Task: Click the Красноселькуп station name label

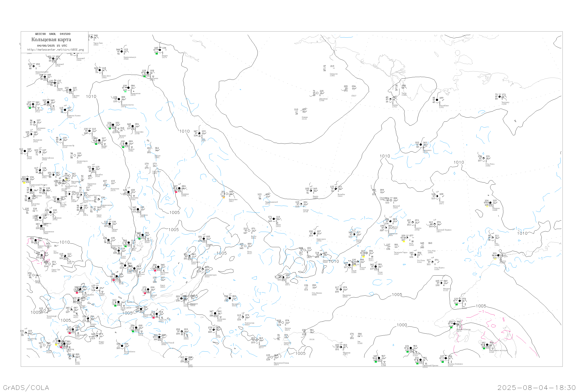Action: point(130,57)
